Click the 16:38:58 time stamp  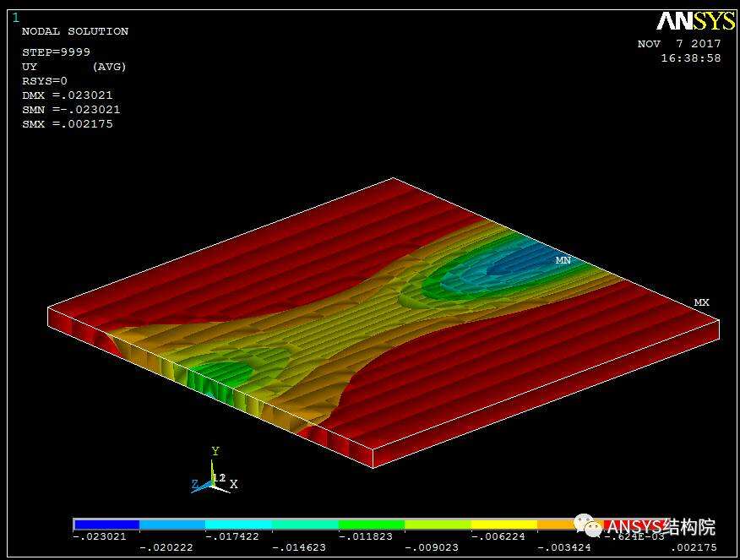pos(691,58)
